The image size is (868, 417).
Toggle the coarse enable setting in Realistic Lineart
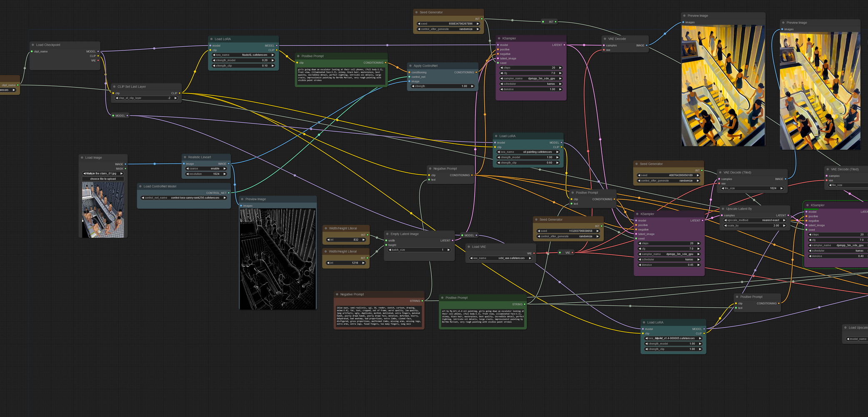tap(206, 169)
